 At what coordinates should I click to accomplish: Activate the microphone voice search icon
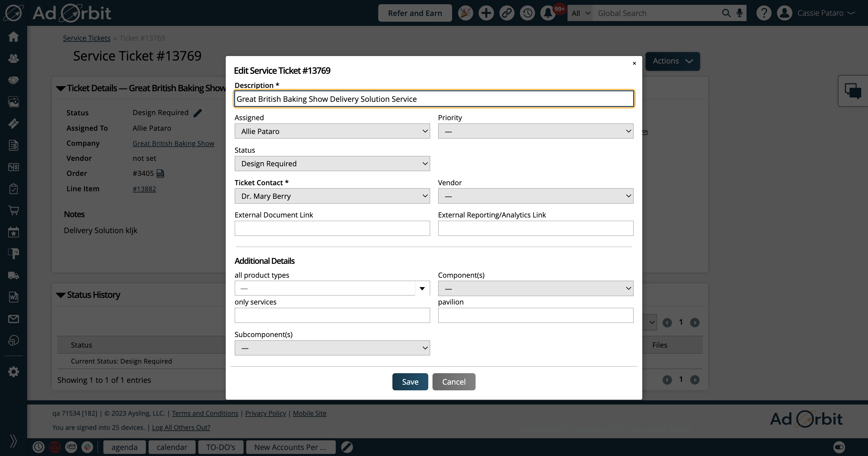click(739, 13)
